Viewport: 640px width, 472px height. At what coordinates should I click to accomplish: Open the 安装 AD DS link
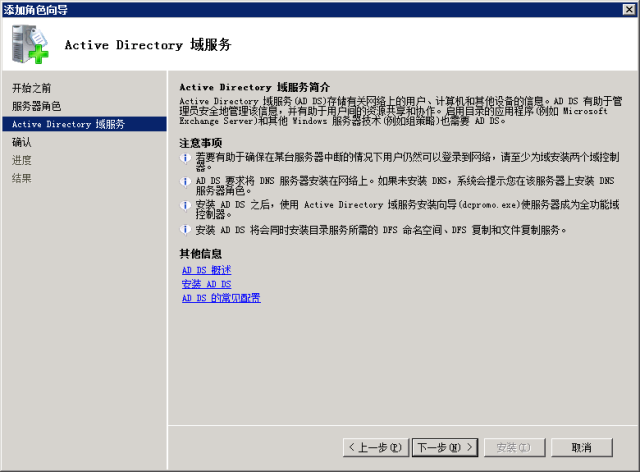pos(207,284)
